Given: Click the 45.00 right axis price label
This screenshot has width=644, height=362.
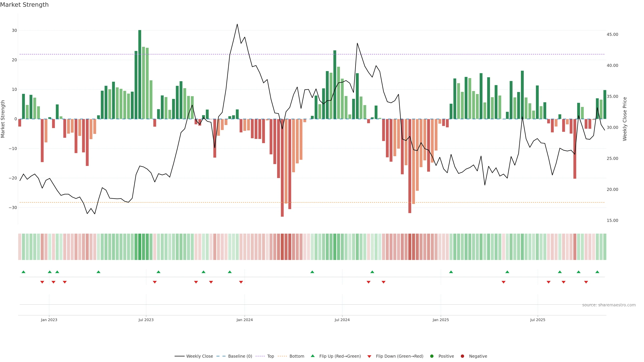Looking at the screenshot, I should pos(612,35).
